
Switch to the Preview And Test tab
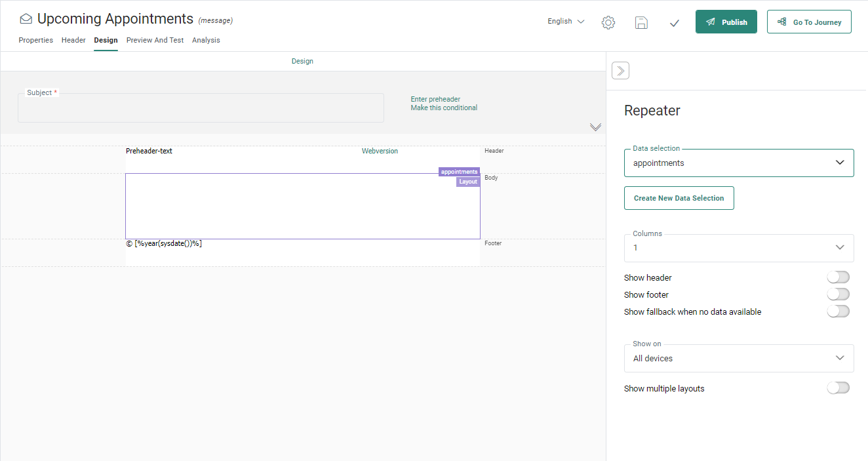tap(155, 40)
